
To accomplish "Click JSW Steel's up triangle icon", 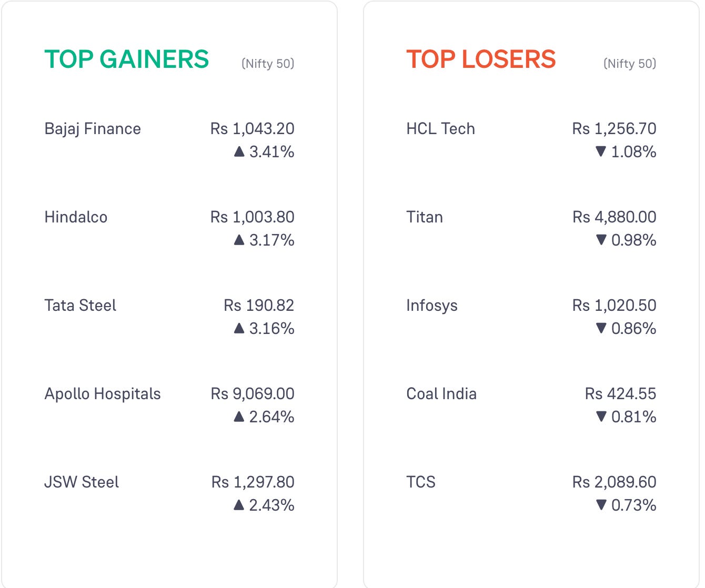I will click(239, 505).
